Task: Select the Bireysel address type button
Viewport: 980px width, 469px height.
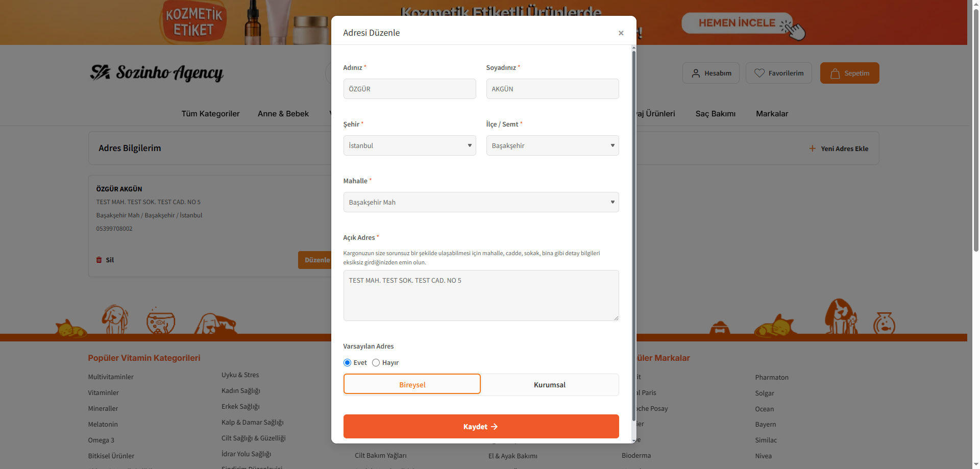Action: pyautogui.click(x=412, y=384)
